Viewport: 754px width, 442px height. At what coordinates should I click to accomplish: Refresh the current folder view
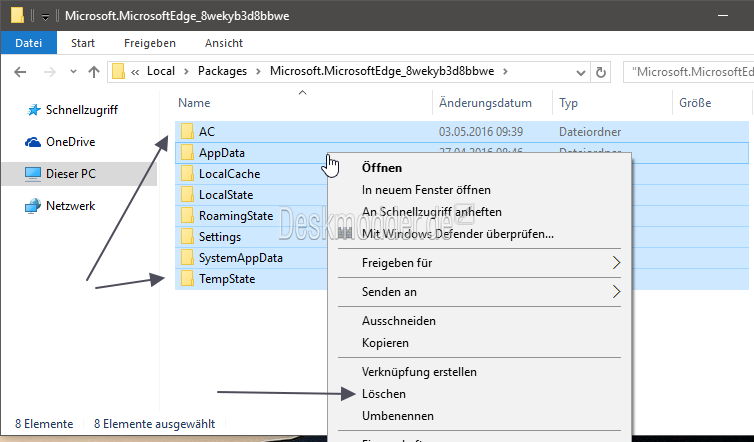[601, 72]
